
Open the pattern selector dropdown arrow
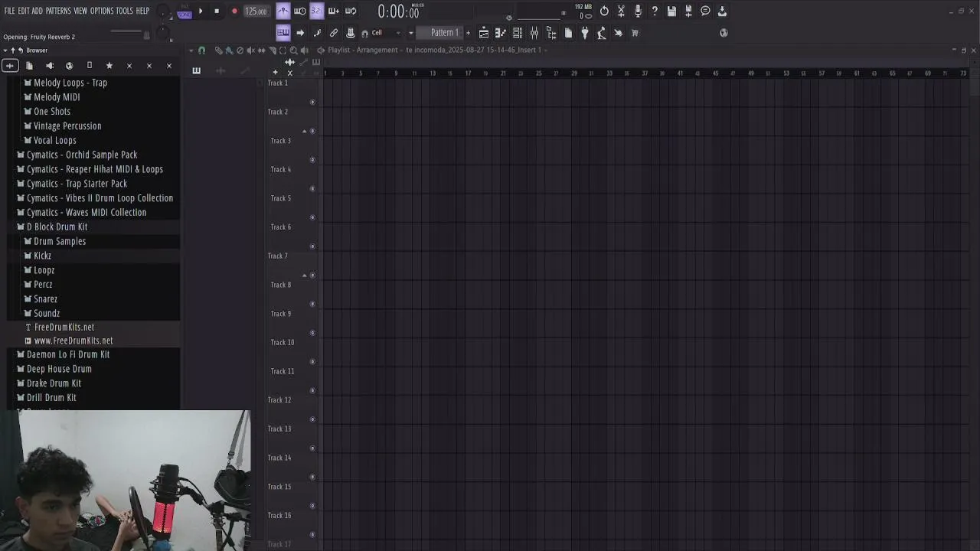point(411,33)
